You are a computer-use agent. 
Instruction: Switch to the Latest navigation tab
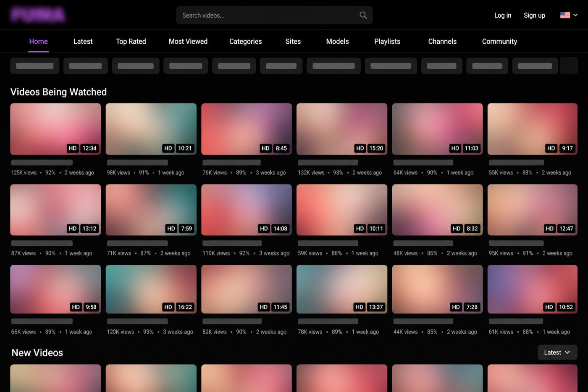click(x=83, y=41)
